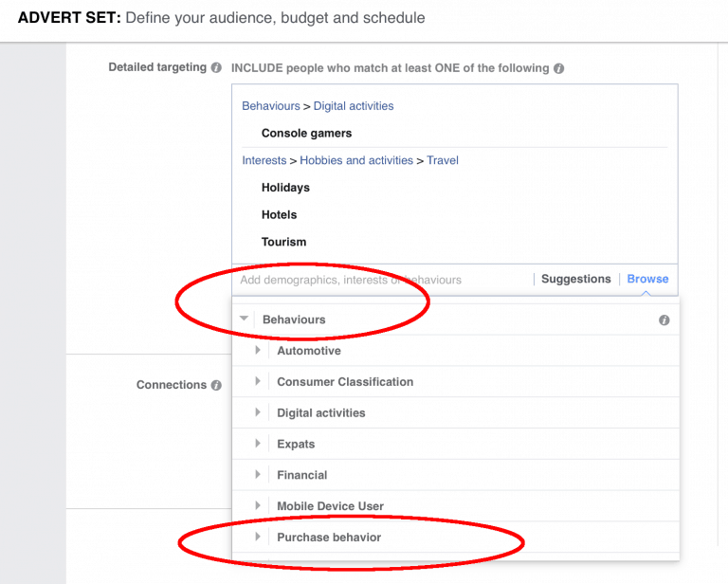Click info icon beside Detailed targeting label
The image size is (728, 584).
[216, 68]
